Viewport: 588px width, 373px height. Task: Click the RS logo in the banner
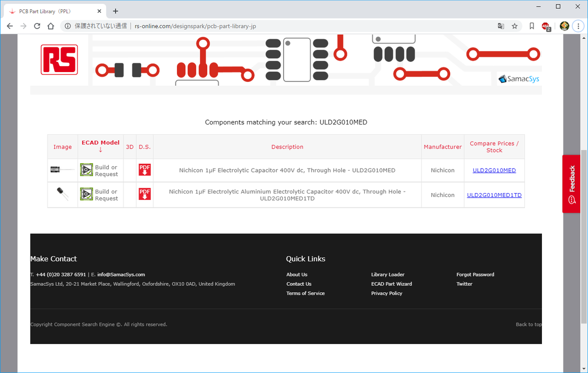point(59,59)
